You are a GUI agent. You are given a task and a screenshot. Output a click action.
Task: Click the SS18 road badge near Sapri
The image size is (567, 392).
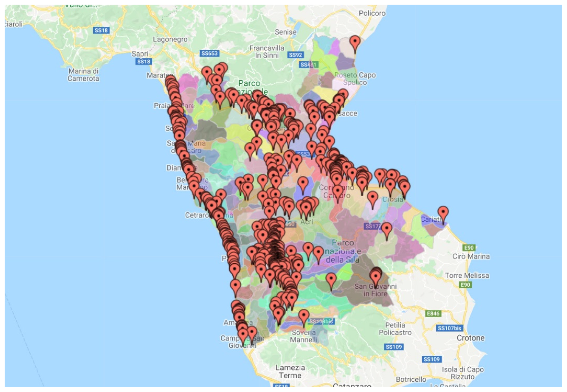coord(143,61)
